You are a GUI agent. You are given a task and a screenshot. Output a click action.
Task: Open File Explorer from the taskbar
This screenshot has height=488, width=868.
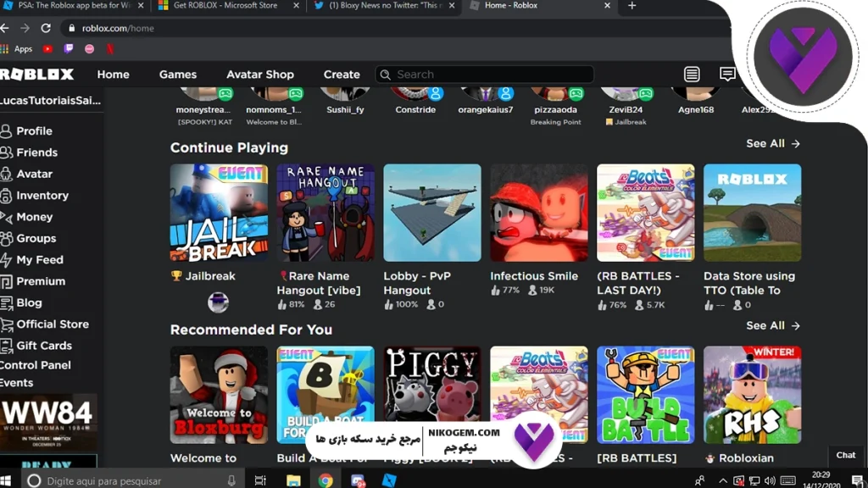tap(293, 480)
